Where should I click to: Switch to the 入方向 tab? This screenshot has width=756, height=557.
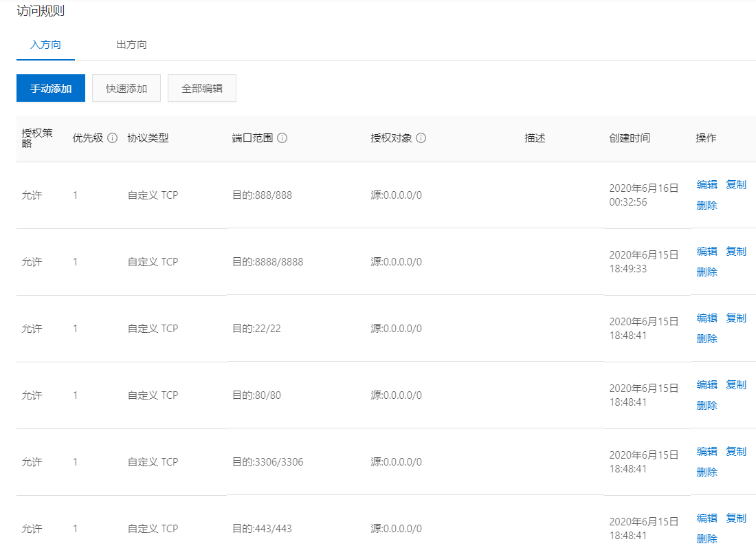pos(46,45)
